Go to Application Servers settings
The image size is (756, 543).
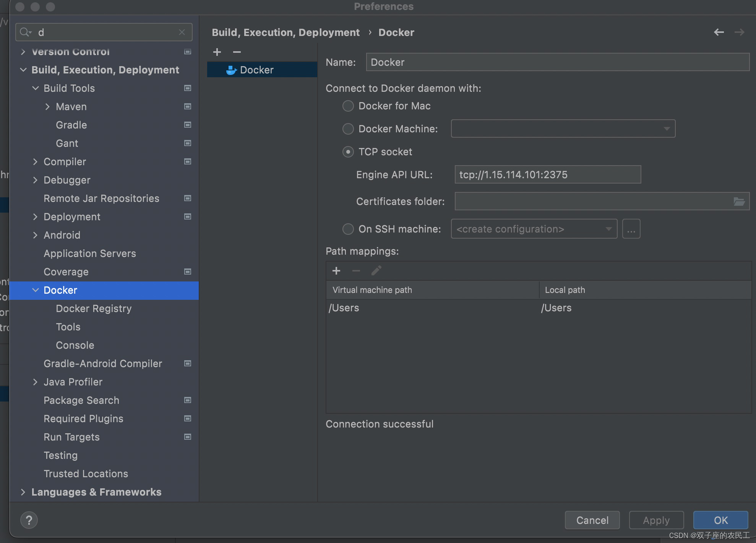[x=90, y=254]
